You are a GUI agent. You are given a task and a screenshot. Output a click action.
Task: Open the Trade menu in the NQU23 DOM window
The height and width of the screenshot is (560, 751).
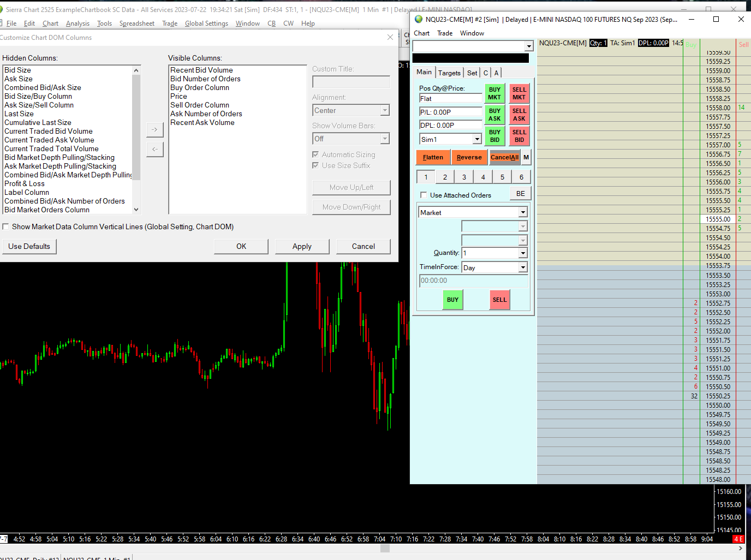click(x=445, y=33)
